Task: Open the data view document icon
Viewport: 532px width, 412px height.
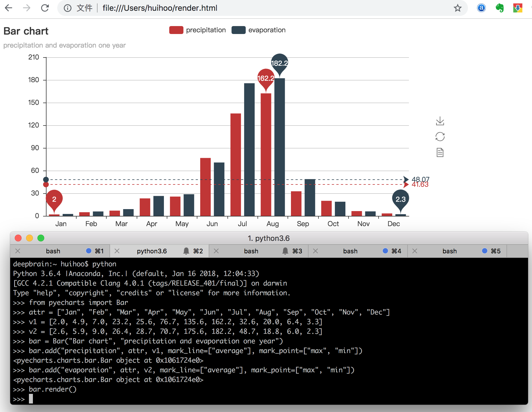Action: 440,152
